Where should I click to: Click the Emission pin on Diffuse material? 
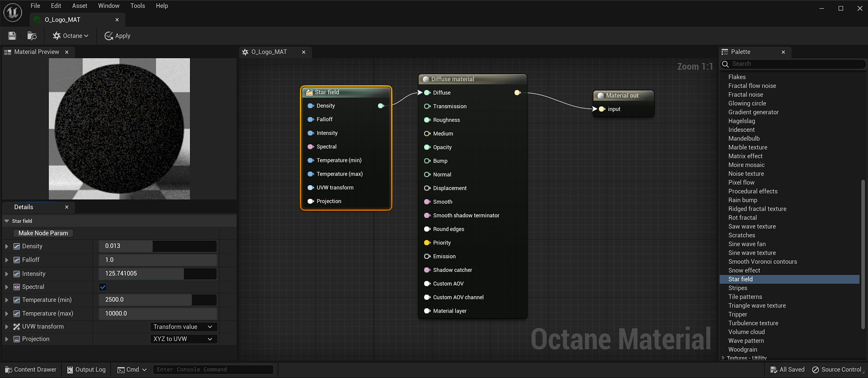tap(427, 256)
